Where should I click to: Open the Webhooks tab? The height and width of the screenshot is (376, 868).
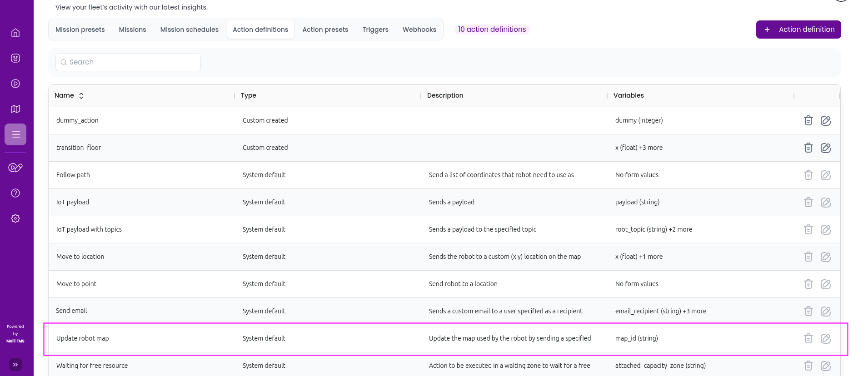tap(419, 30)
